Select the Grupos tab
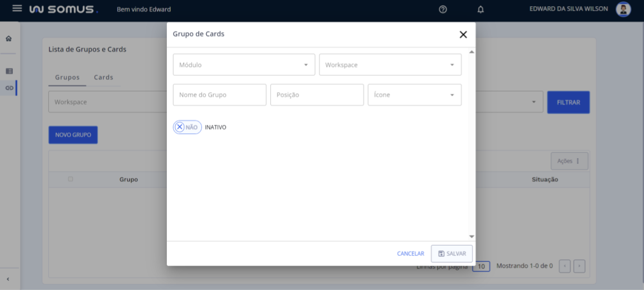This screenshot has width=644, height=290. point(67,78)
